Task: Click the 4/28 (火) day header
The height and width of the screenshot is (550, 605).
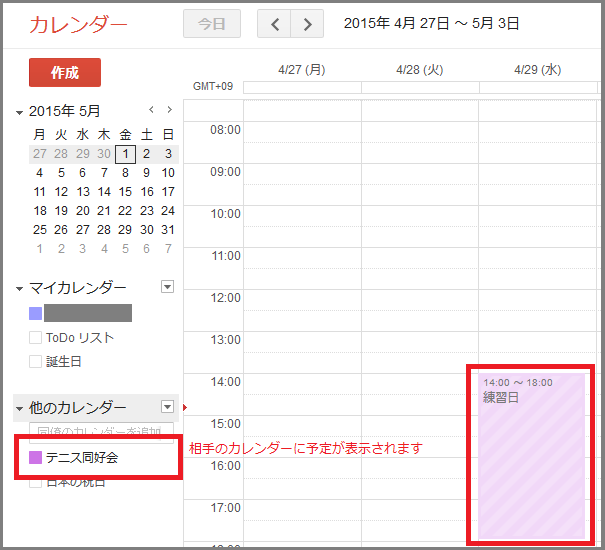Action: [420, 70]
